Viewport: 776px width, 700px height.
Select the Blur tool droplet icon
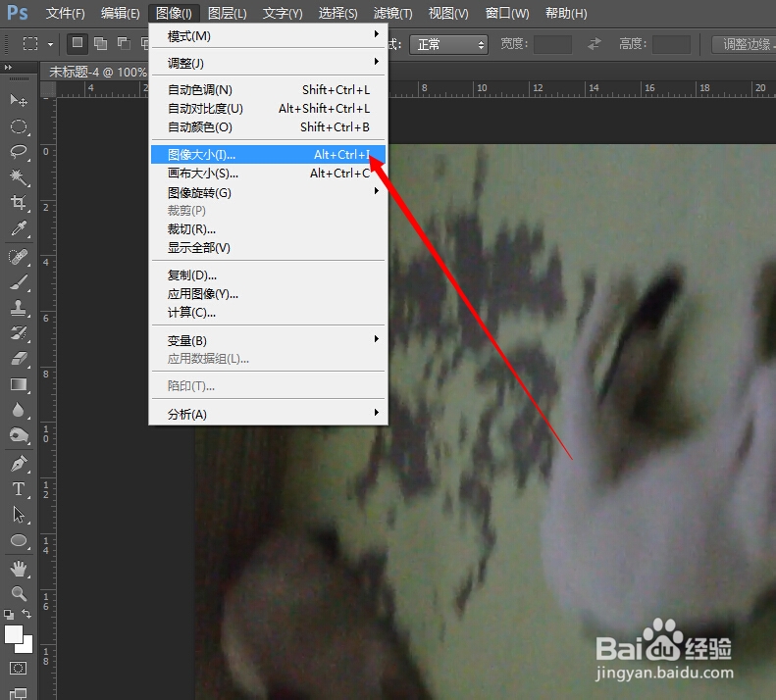point(19,410)
